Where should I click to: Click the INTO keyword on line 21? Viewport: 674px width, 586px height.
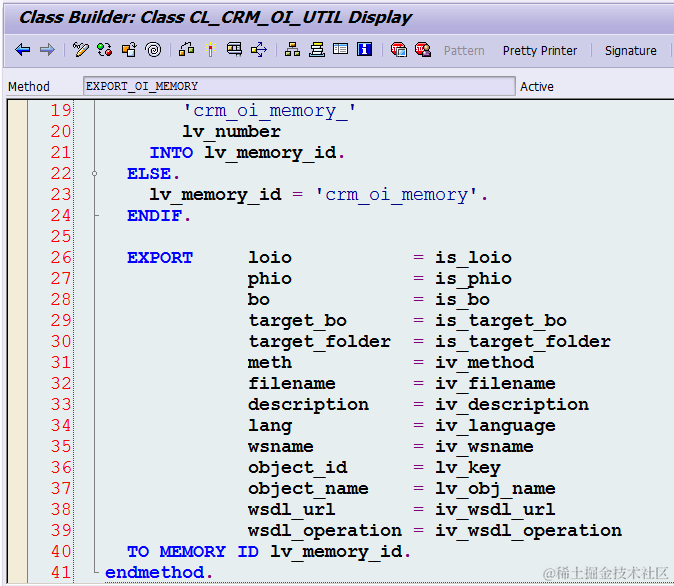click(x=172, y=153)
